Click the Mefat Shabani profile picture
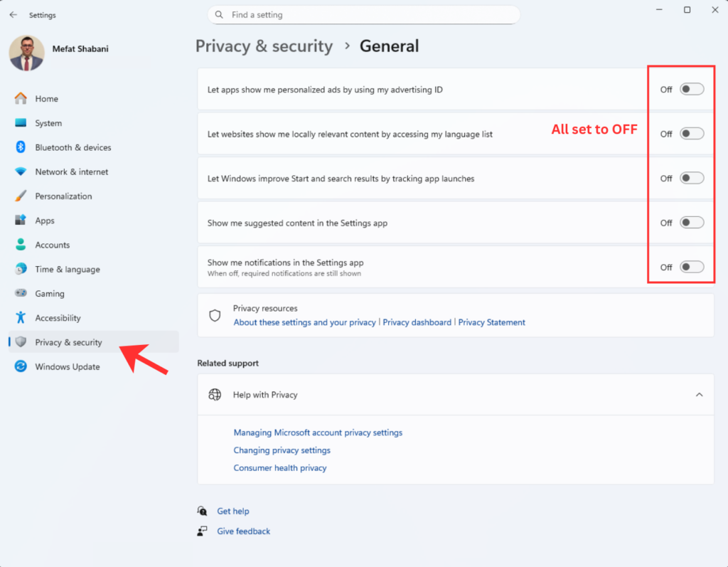This screenshot has width=728, height=567. click(x=26, y=53)
